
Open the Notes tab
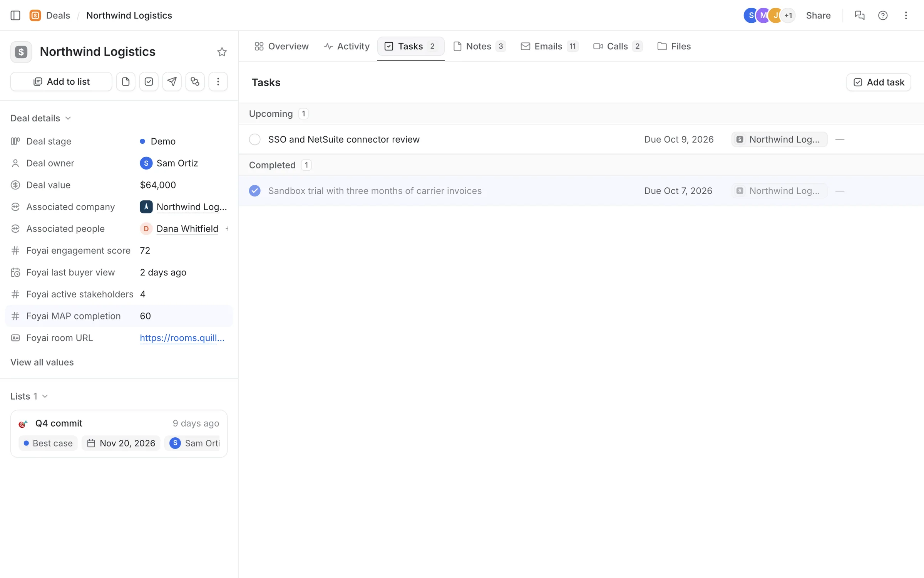(480, 46)
